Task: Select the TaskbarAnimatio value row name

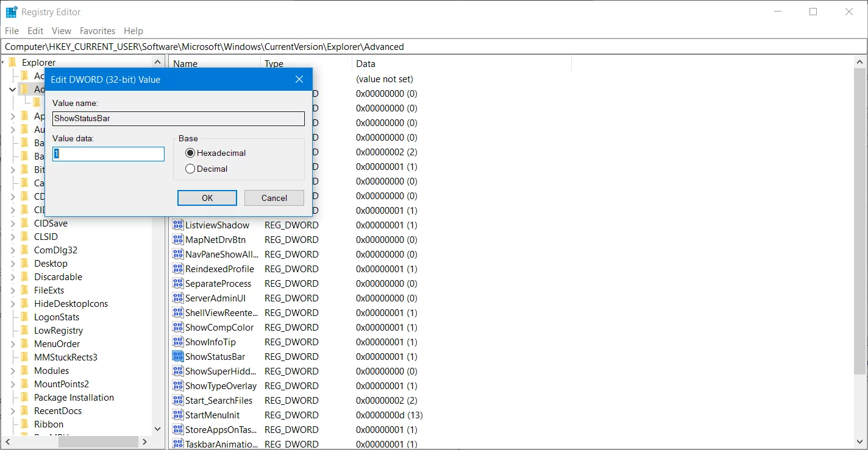Action: [x=221, y=444]
